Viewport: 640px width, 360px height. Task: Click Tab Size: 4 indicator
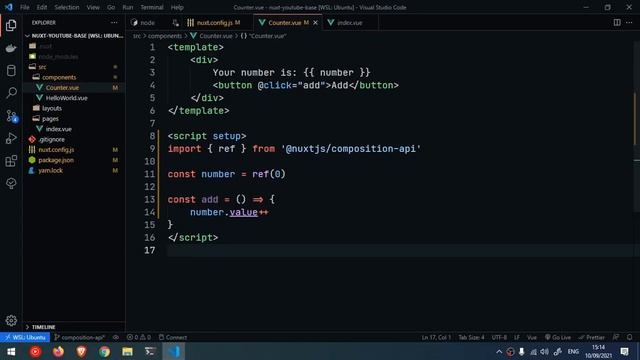[x=471, y=337]
